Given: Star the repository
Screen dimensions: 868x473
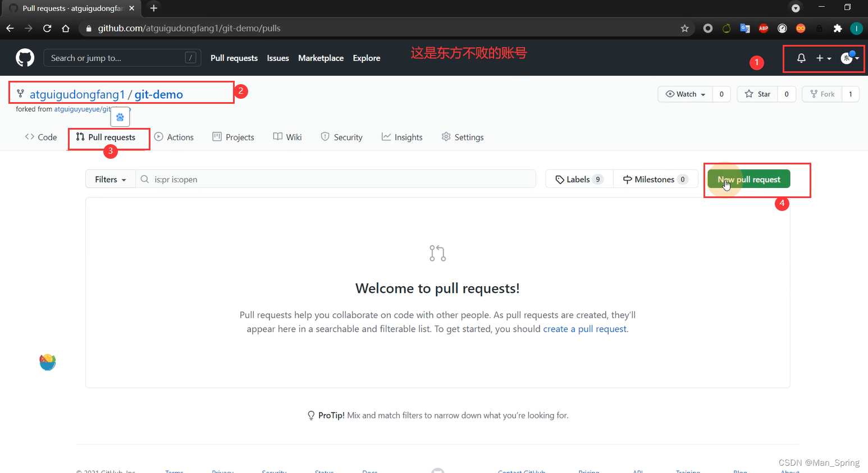Looking at the screenshot, I should (x=757, y=94).
